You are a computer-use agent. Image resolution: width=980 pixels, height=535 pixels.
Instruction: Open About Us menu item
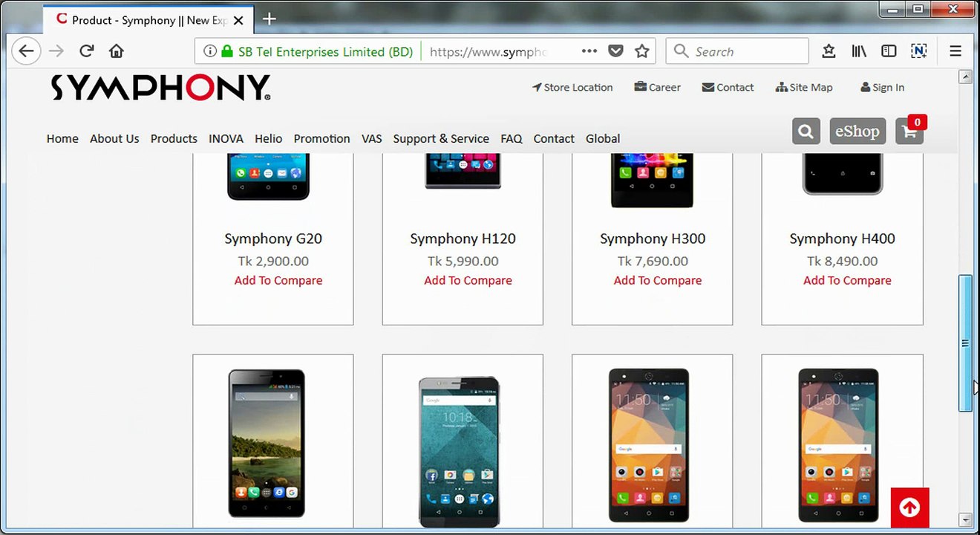pyautogui.click(x=114, y=139)
